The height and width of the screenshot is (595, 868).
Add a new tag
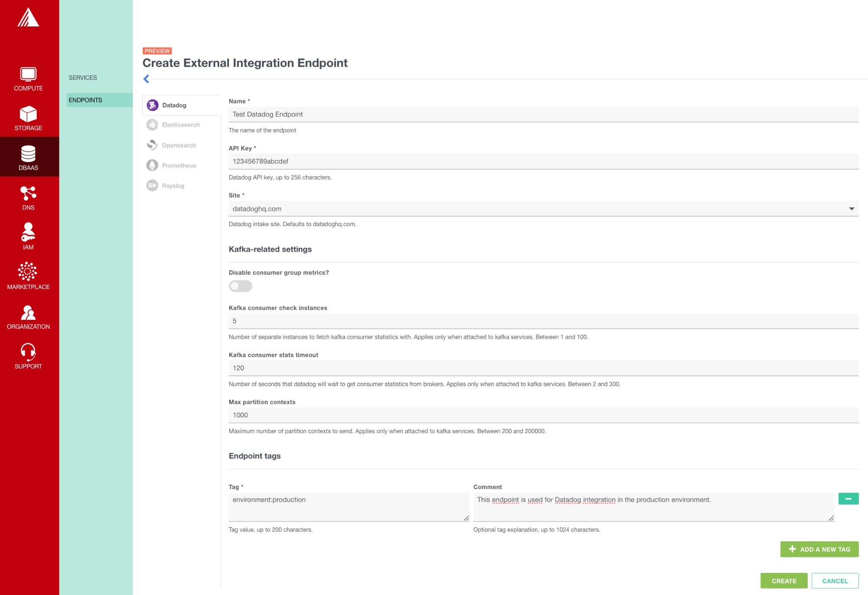pos(819,549)
